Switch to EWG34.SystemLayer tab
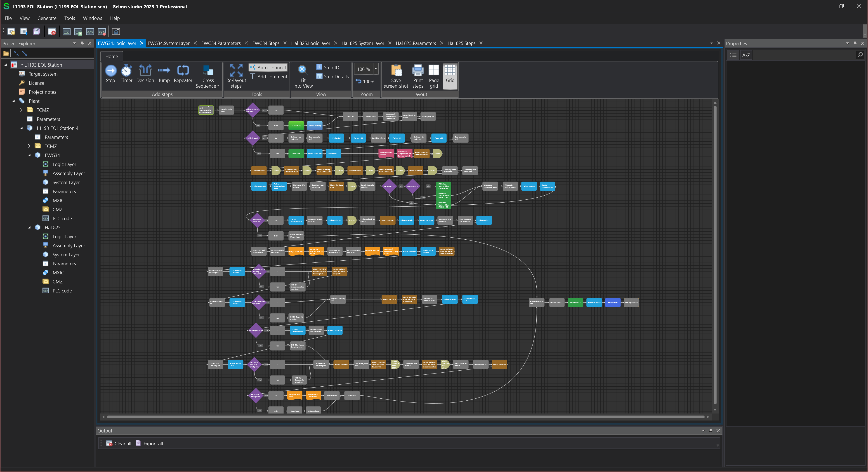Screen dimensions: 868x472 coord(168,43)
